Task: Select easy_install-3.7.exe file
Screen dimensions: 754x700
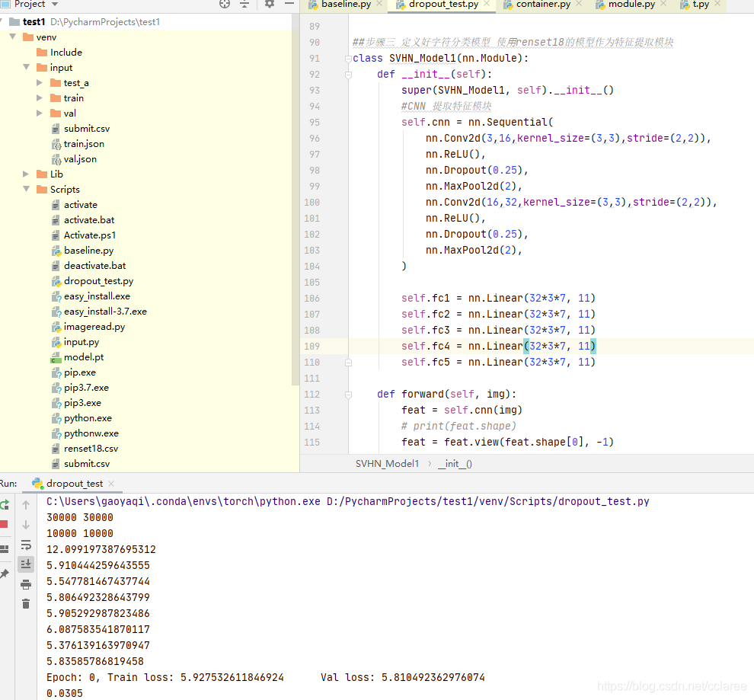Action: pos(105,312)
